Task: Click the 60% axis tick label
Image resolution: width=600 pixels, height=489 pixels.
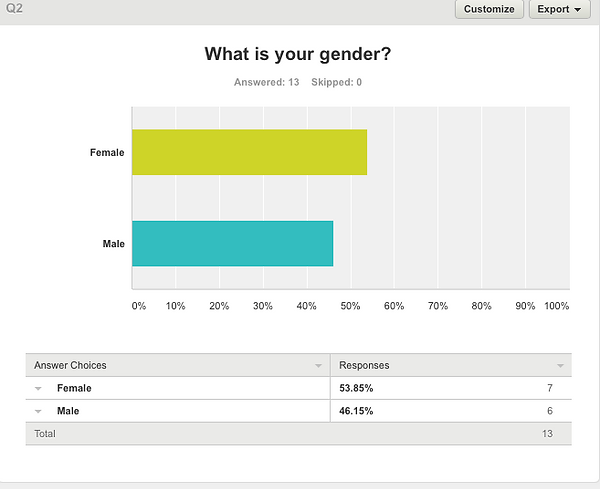Action: tap(394, 306)
